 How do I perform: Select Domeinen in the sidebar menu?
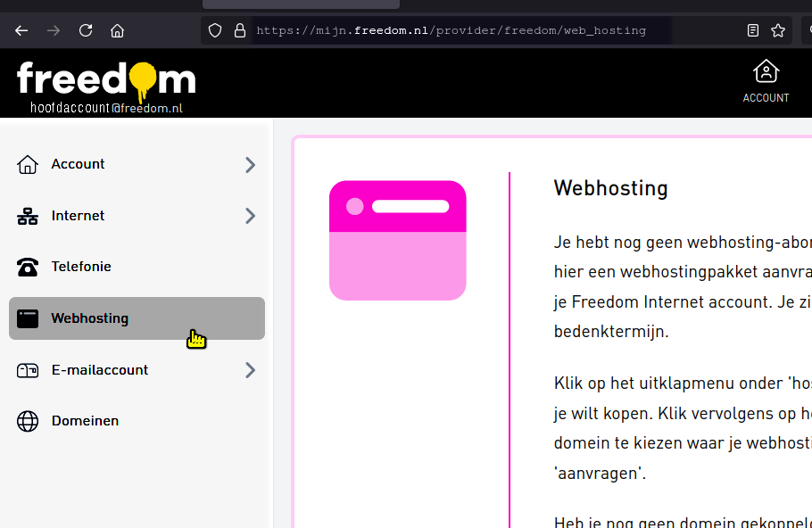coord(85,421)
